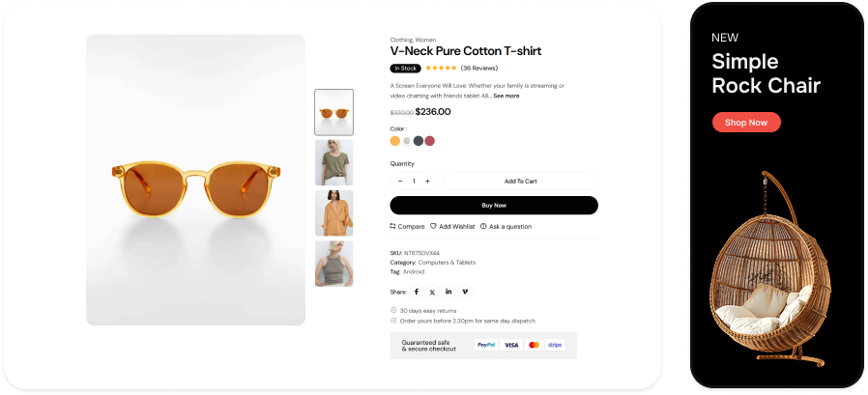Share product on LinkedIn
Screen dimensions: 868x395
point(448,291)
